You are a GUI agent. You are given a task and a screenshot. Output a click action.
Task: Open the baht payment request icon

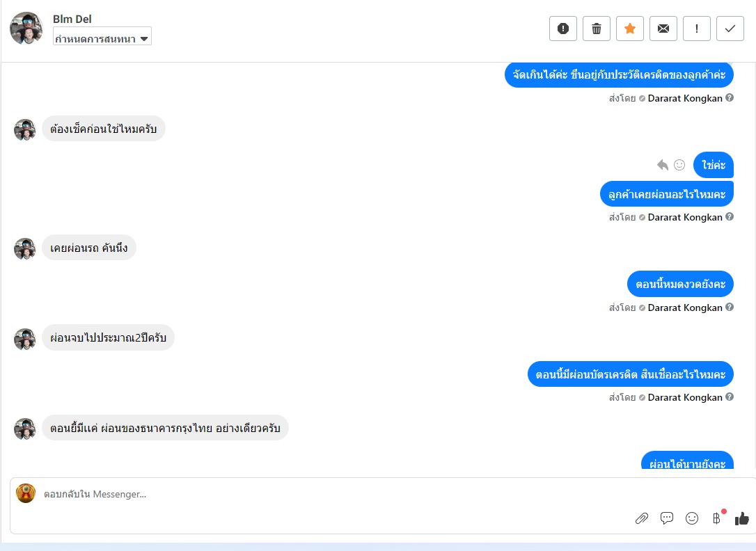point(717,518)
